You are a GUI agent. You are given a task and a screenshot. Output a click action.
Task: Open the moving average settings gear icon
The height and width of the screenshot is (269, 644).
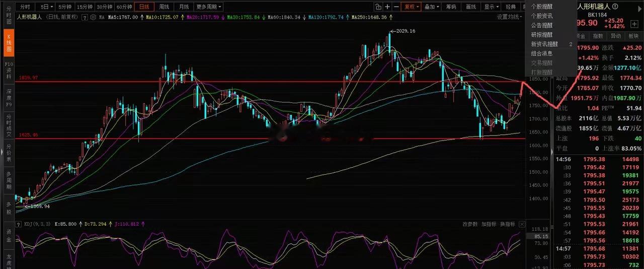pos(93,17)
